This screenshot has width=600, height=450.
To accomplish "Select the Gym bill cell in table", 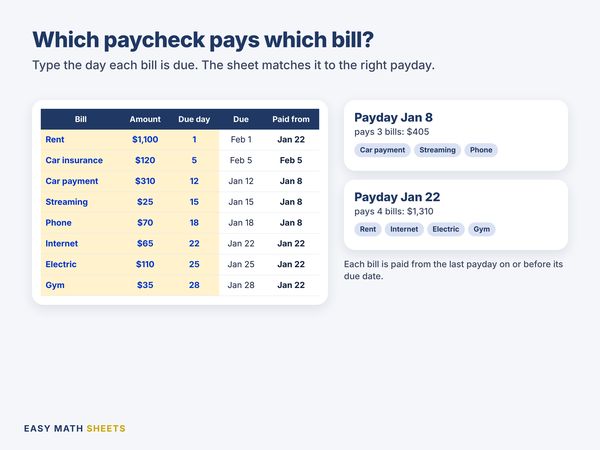I will pos(80,285).
